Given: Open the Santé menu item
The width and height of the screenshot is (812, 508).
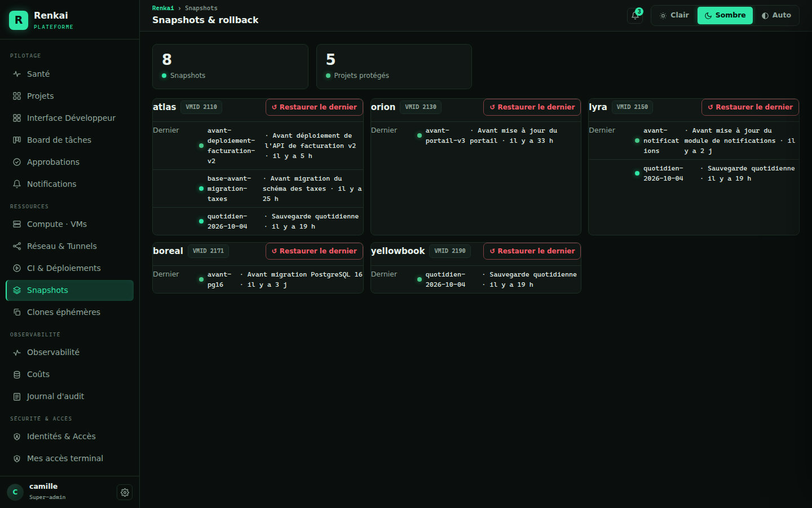Looking at the screenshot, I should click(70, 74).
